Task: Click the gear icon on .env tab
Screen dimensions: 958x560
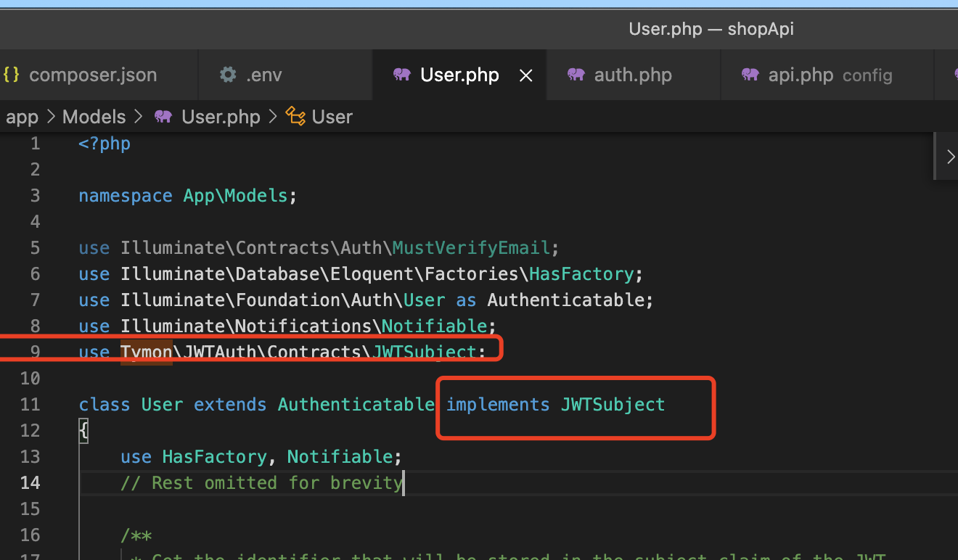Action: click(x=228, y=75)
